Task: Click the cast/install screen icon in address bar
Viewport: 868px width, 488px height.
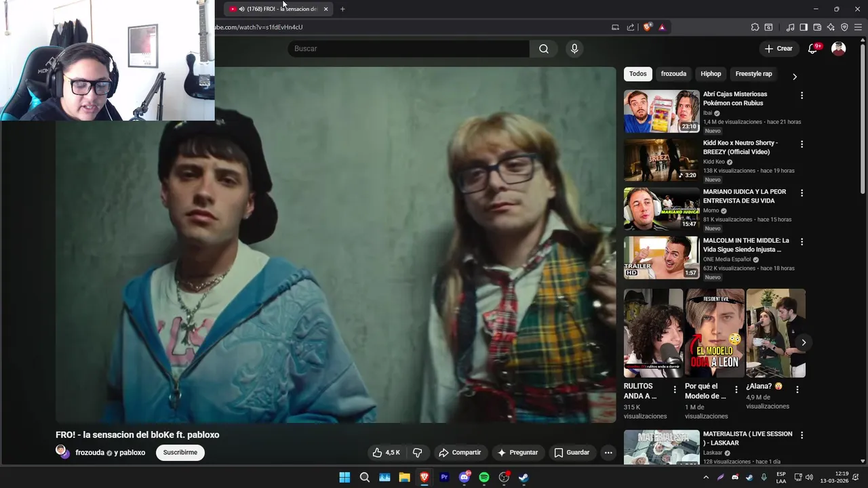Action: click(x=615, y=27)
